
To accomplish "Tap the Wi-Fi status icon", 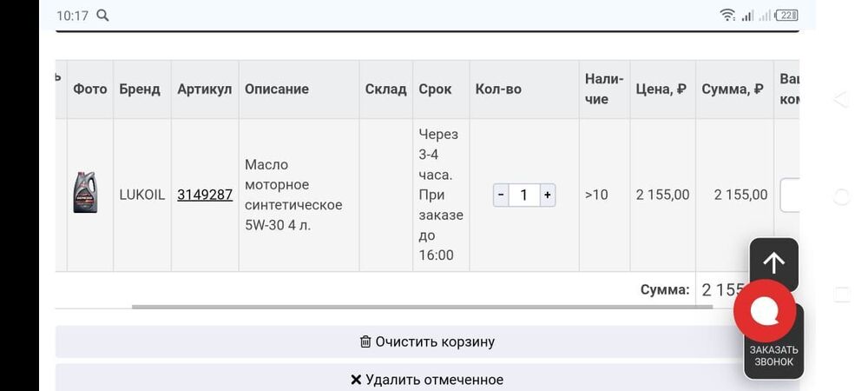I will point(727,16).
